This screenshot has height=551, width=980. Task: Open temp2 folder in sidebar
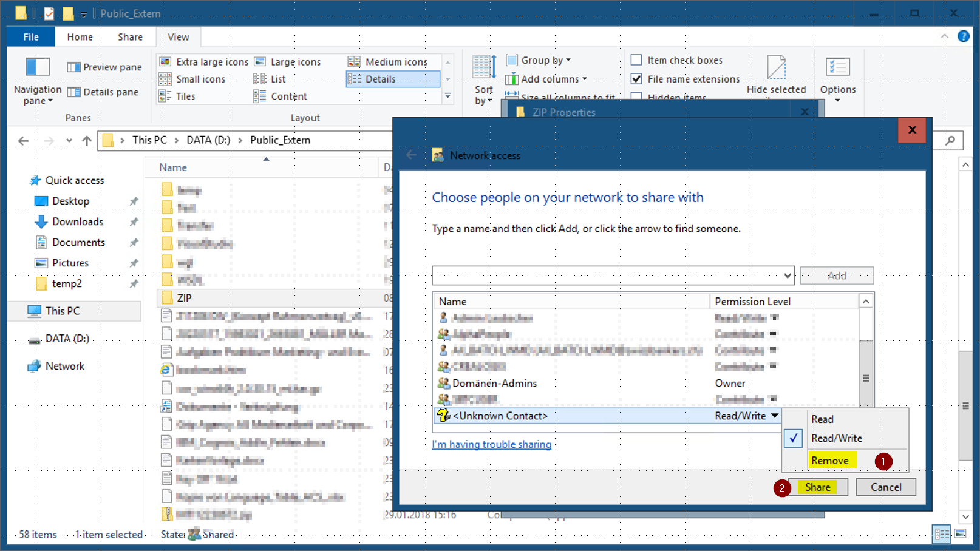[58, 283]
